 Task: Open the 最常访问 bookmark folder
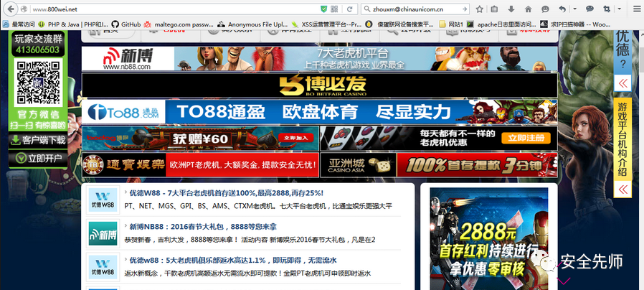click(x=19, y=24)
